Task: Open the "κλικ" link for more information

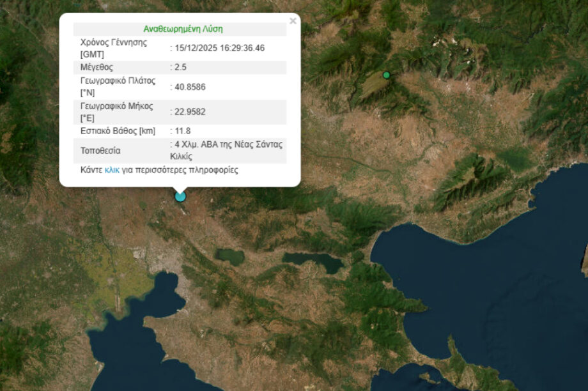Action: click(112, 171)
